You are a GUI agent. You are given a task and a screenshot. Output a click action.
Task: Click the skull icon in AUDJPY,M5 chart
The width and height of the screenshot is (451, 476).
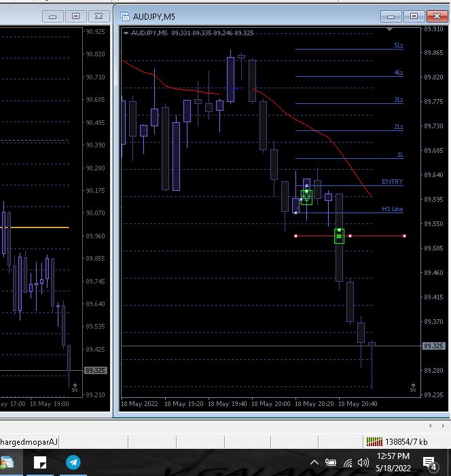pos(413,388)
